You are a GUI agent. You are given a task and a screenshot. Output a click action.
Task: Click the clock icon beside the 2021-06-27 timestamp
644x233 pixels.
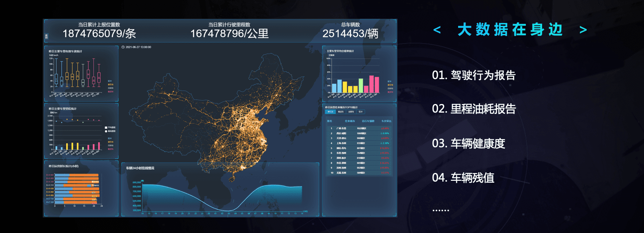123,47
